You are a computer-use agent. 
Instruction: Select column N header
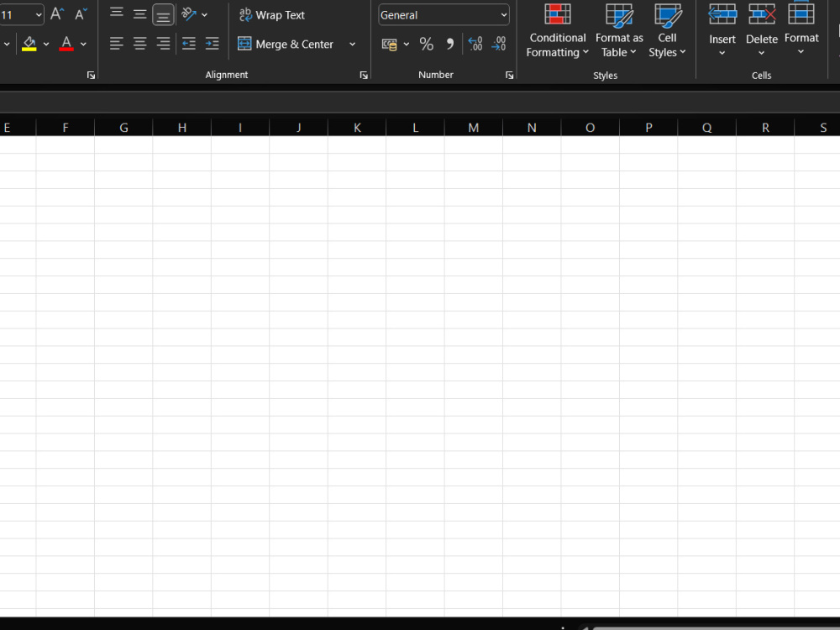coord(532,128)
